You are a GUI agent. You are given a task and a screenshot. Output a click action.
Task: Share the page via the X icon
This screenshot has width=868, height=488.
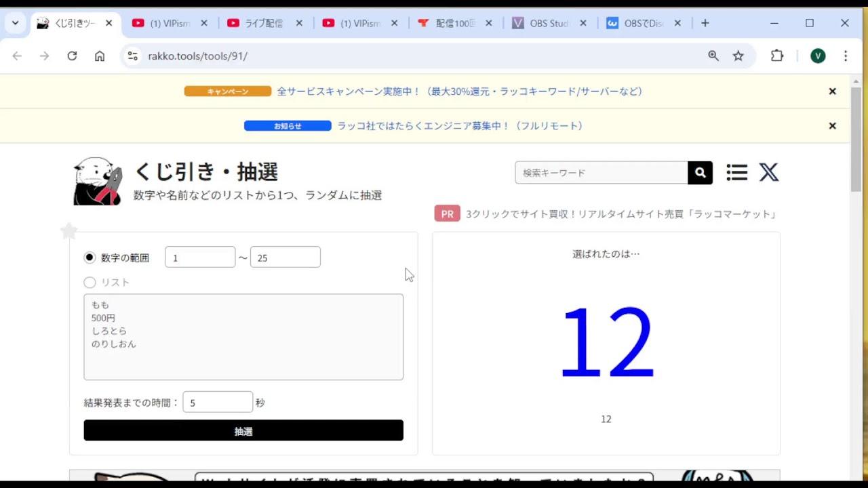click(x=769, y=172)
